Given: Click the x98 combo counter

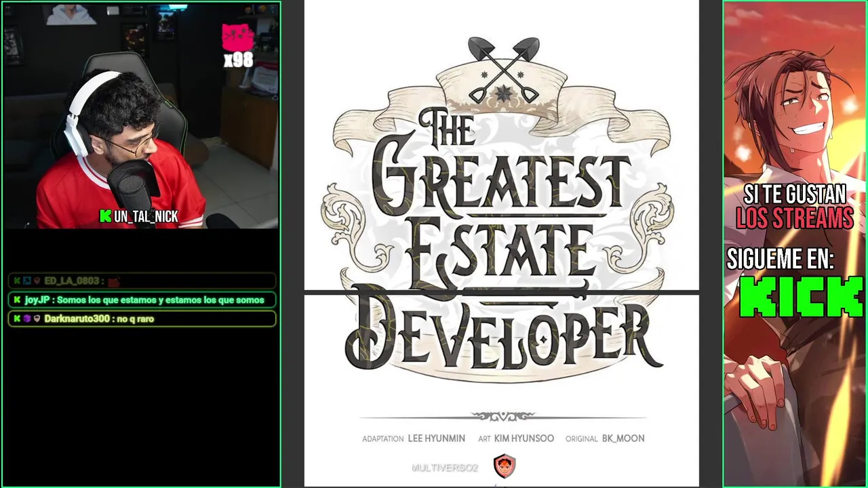Looking at the screenshot, I should pos(238,60).
